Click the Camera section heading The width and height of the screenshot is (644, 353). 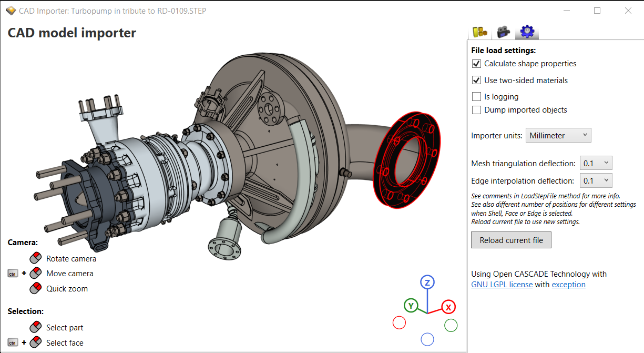[x=23, y=243]
